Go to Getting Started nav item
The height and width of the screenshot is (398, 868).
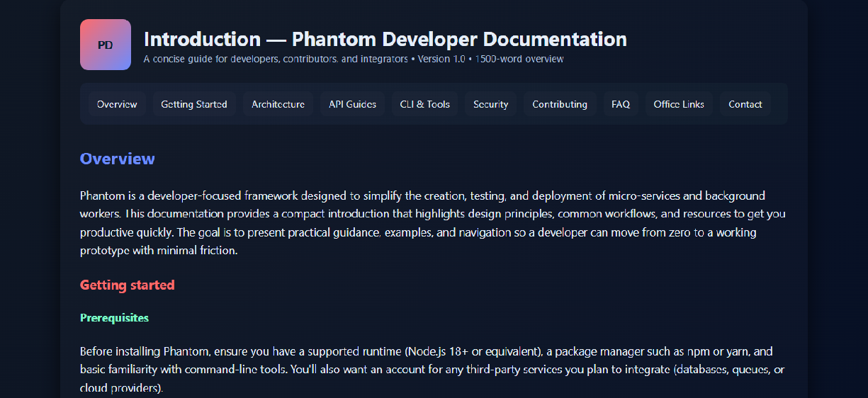coord(194,104)
